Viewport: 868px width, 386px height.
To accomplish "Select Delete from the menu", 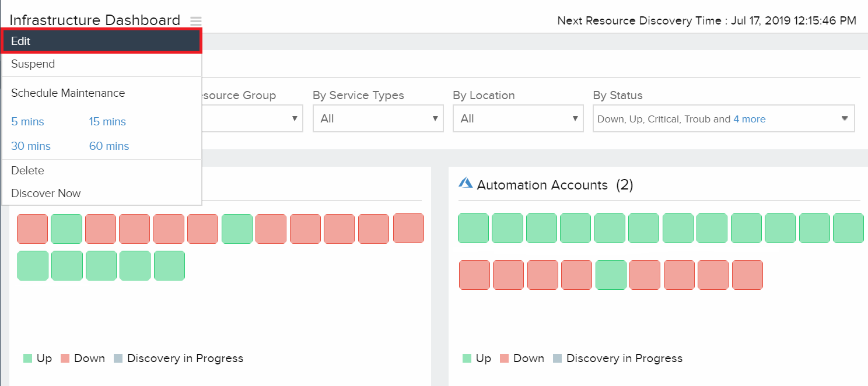I will click(27, 171).
